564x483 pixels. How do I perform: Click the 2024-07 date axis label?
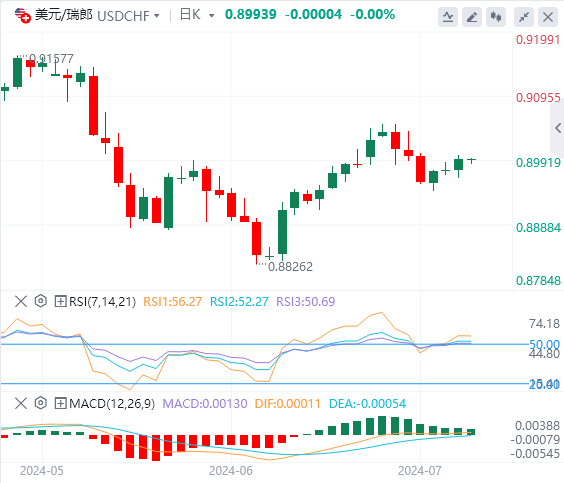tap(420, 471)
